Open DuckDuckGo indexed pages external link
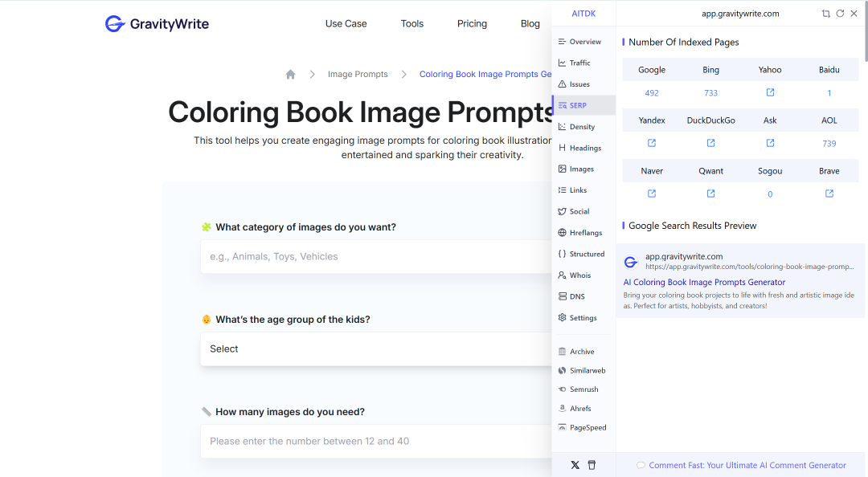The width and height of the screenshot is (868, 477). tap(710, 143)
